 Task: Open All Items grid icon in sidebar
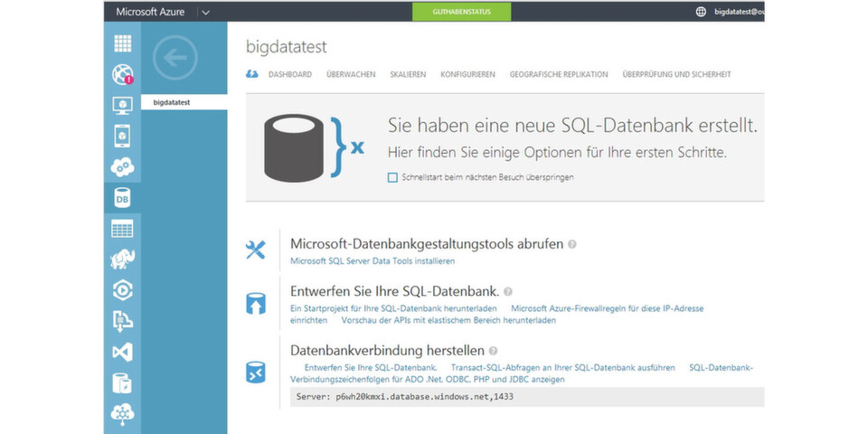coord(123,43)
